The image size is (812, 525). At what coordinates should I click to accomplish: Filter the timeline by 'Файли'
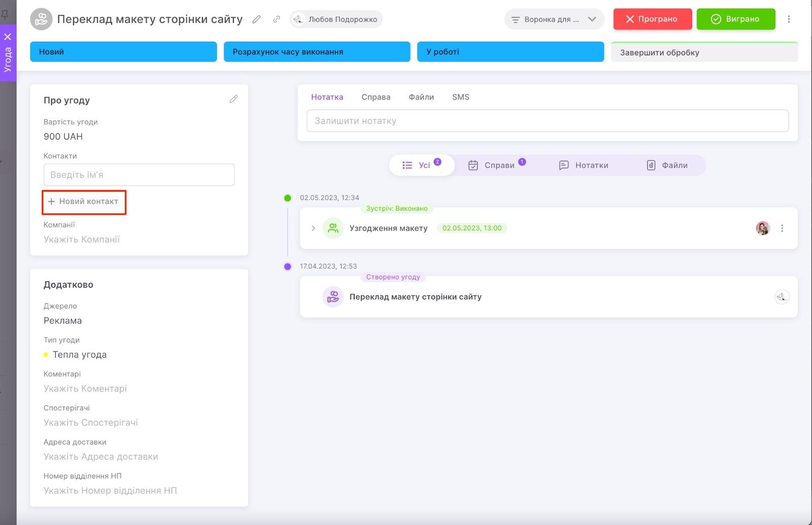pos(667,165)
